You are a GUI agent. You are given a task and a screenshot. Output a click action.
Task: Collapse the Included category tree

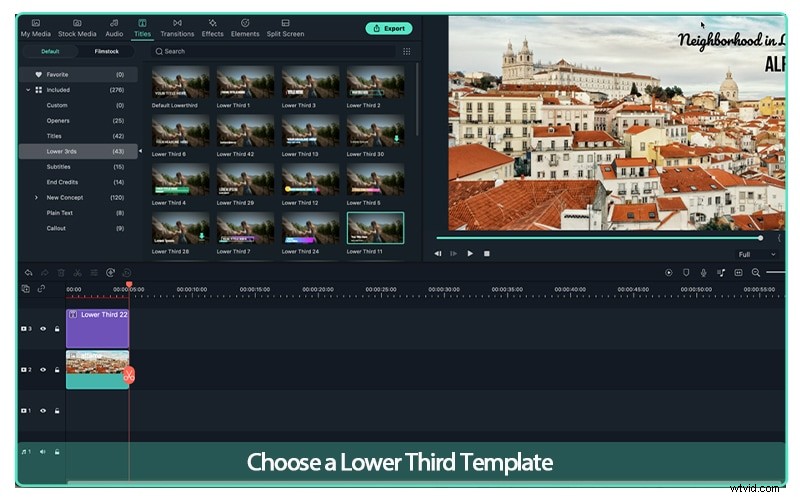point(28,90)
